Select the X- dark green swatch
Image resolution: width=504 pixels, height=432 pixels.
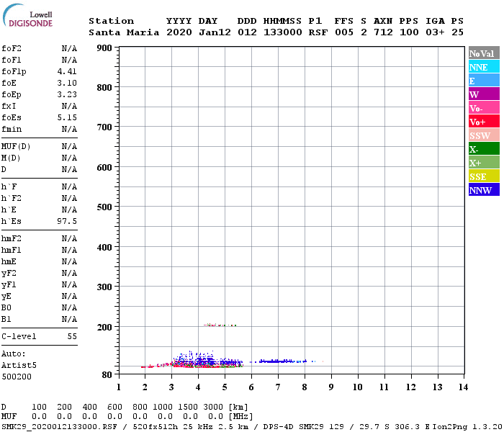pyautogui.click(x=484, y=149)
